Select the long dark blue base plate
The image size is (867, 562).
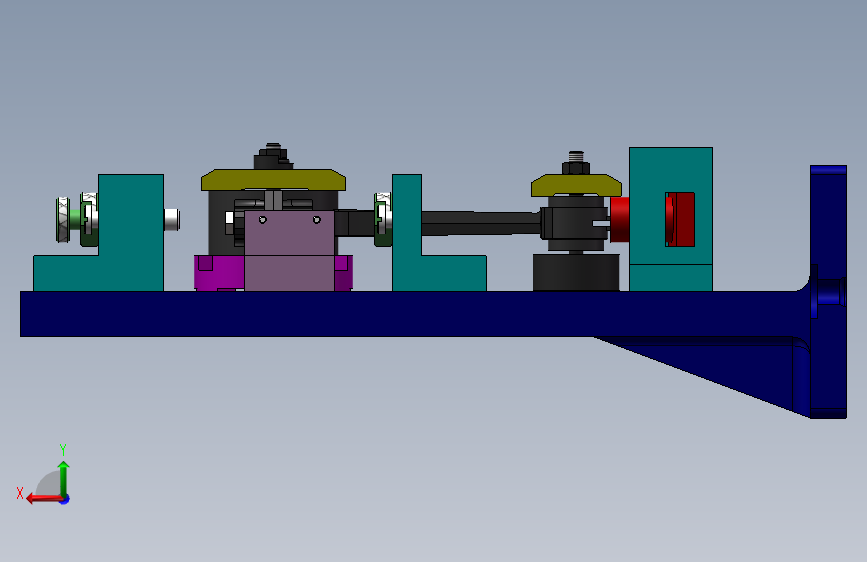[415, 314]
